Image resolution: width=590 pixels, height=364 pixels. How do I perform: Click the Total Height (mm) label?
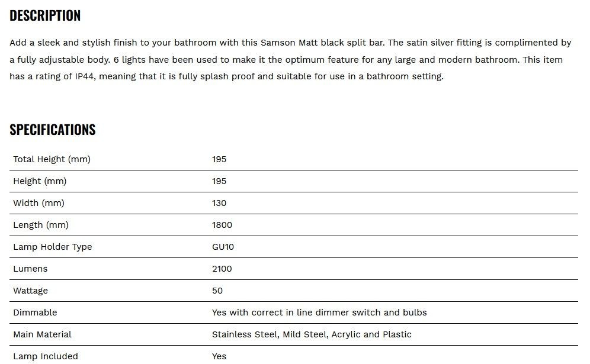(52, 159)
